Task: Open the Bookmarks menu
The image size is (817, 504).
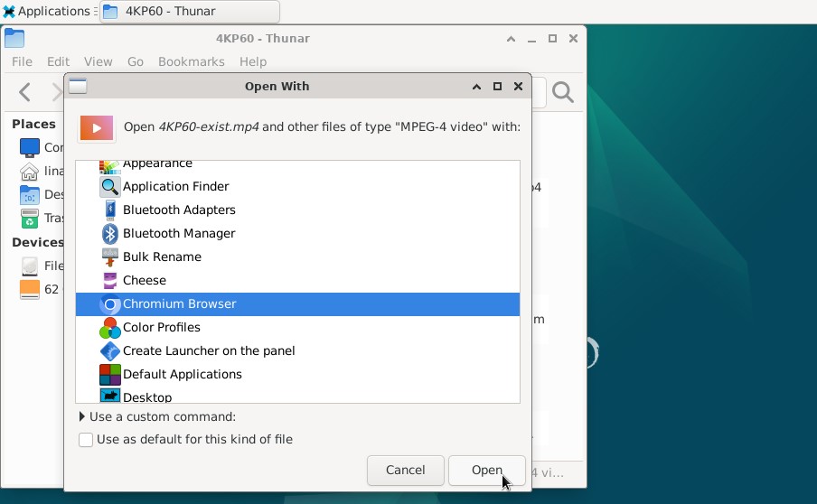Action: pos(191,61)
